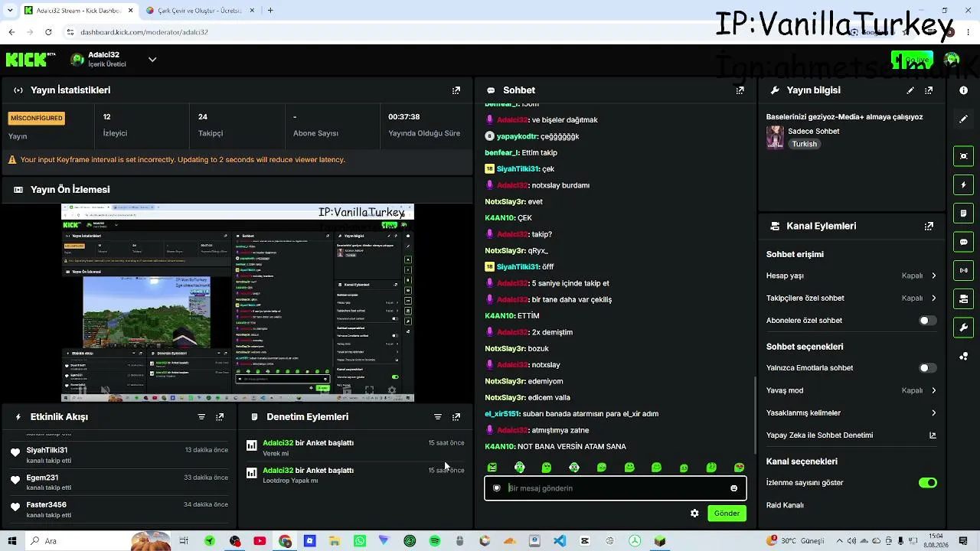The image size is (980, 551).
Task: Toggle the lightning activity feed sidebar icon
Action: pyautogui.click(x=963, y=184)
